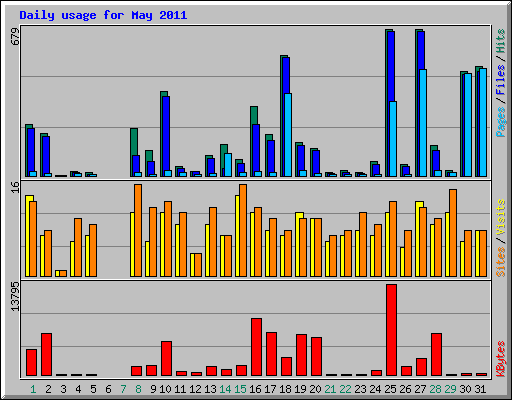The width and height of the screenshot is (512, 400).
Task: Click day 14 on the x-axis
Action: 225,389
